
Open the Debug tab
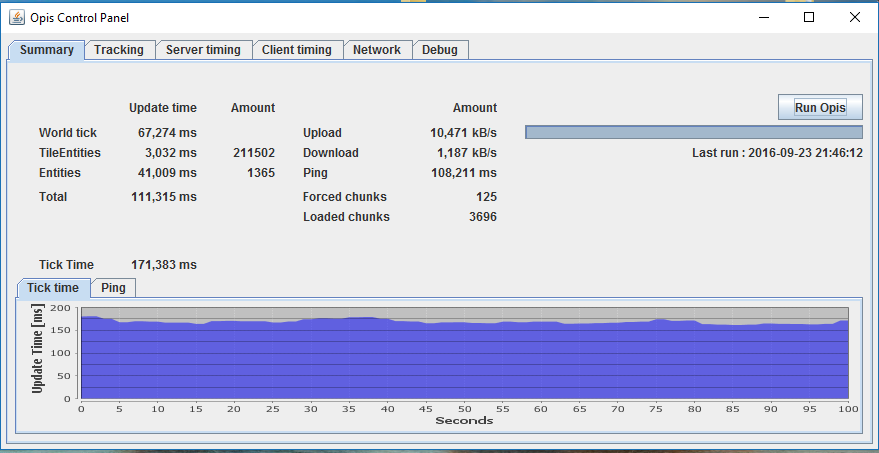pos(440,50)
